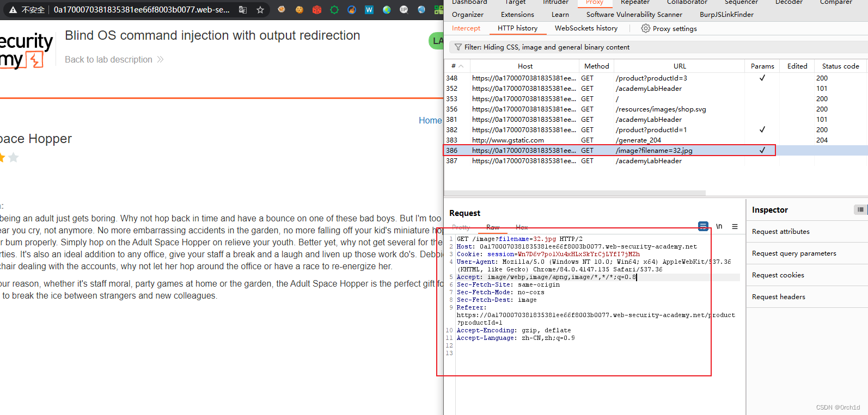The height and width of the screenshot is (415, 868).
Task: Open the Intruder tab
Action: (x=555, y=3)
